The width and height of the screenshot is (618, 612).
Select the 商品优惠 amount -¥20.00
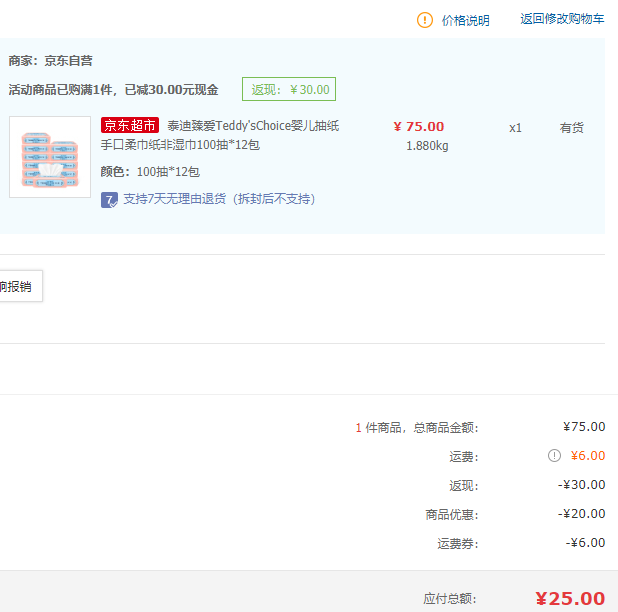point(582,514)
